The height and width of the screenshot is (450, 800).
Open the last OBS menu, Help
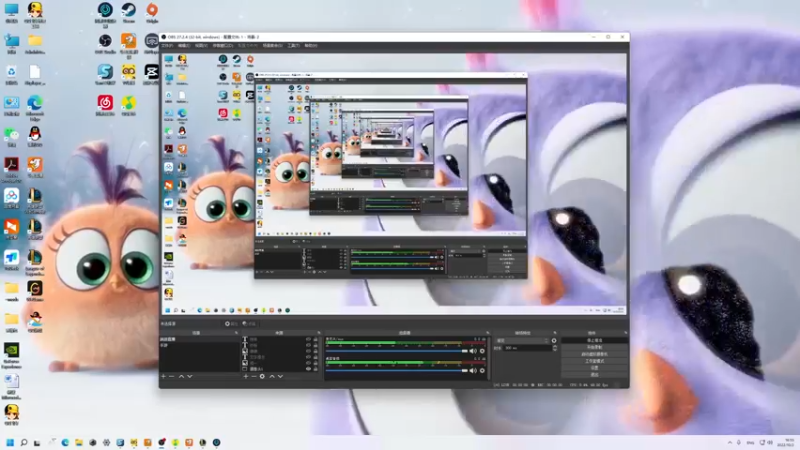click(x=311, y=45)
